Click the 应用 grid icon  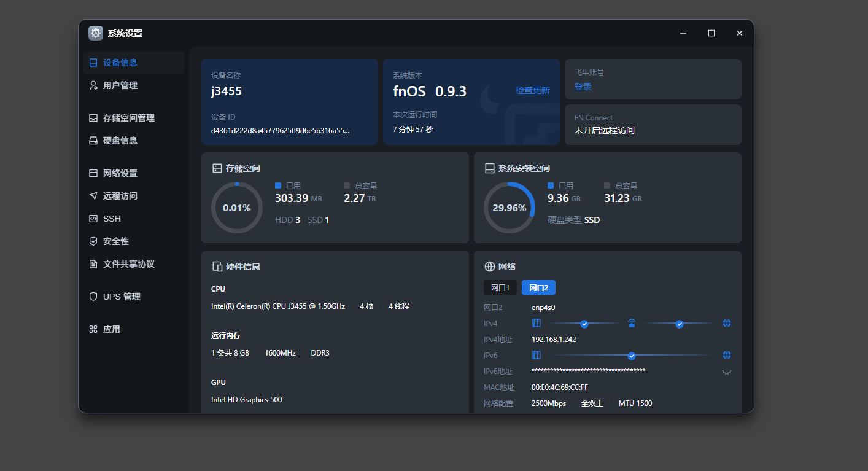pyautogui.click(x=93, y=329)
